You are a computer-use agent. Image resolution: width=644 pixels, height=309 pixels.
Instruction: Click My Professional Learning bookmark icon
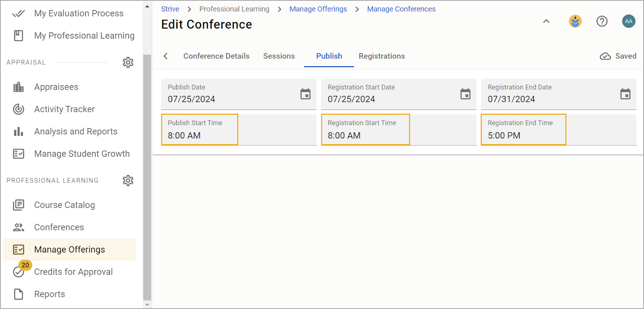19,36
